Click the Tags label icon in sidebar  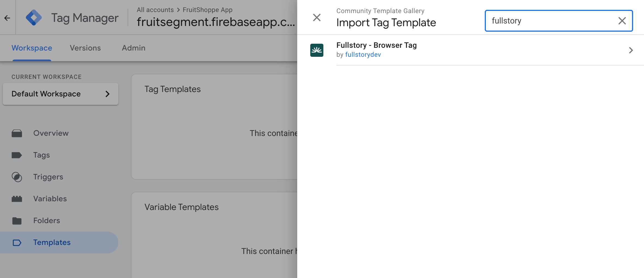coord(17,155)
